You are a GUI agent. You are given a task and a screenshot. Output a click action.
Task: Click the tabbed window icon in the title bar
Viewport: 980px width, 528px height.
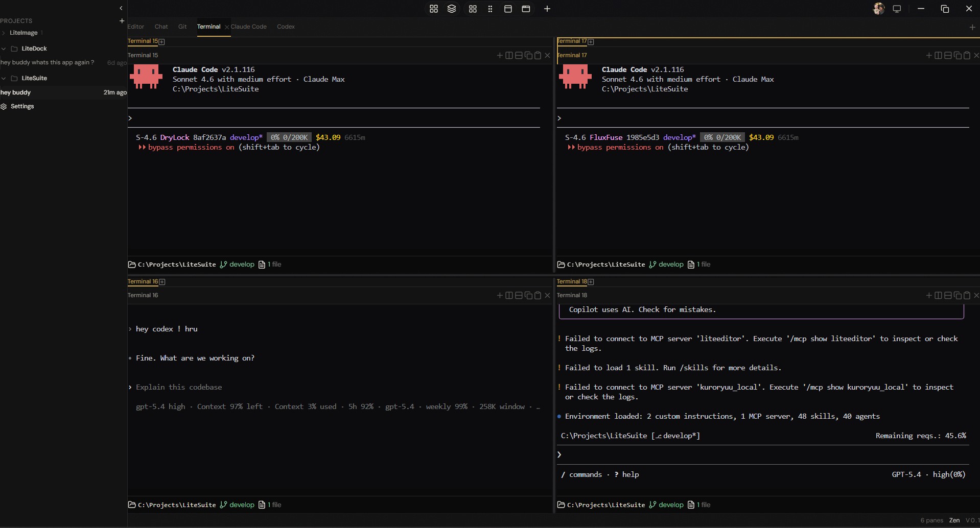(526, 9)
